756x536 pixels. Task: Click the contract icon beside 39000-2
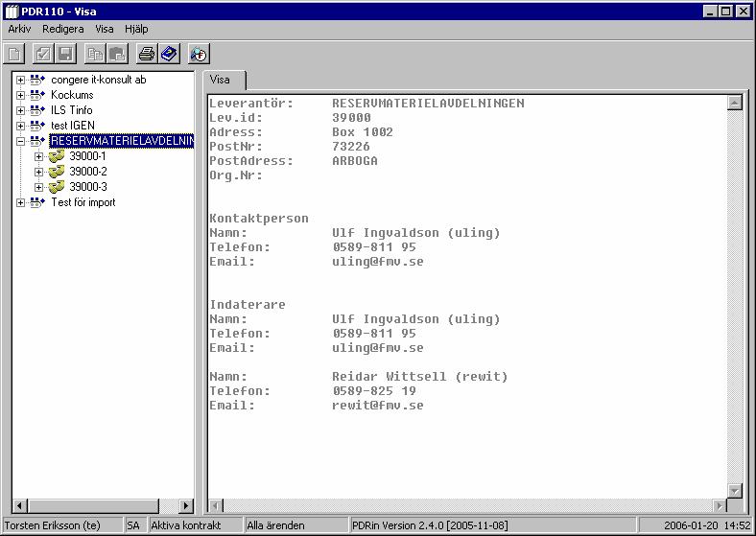point(57,172)
